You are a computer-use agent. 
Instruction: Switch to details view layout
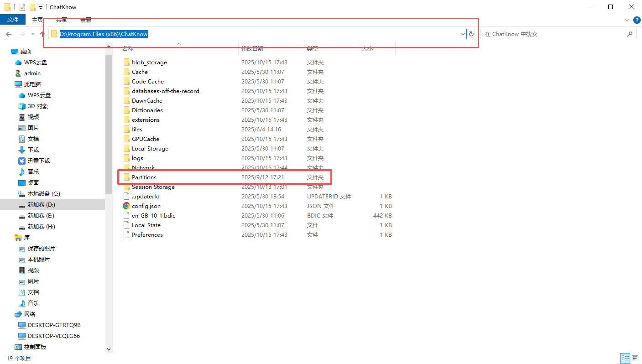pos(625,359)
